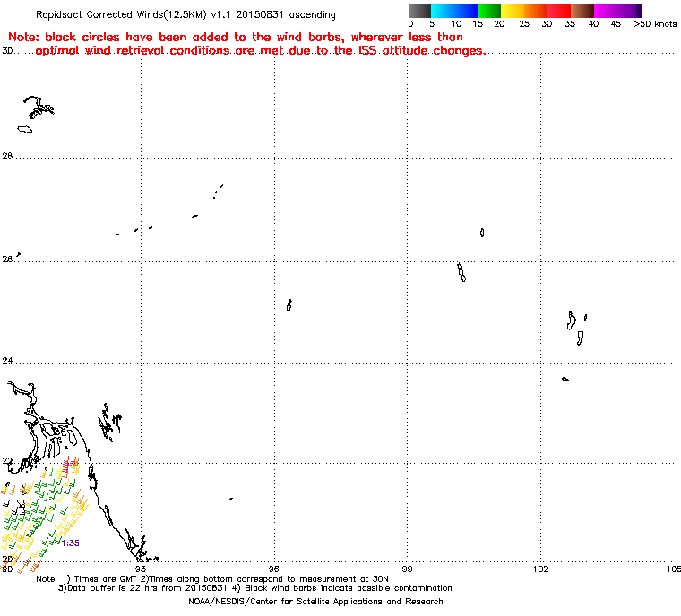Click the brown 35-40 knots color segment
Screen dimensions: 681x616
(x=582, y=11)
